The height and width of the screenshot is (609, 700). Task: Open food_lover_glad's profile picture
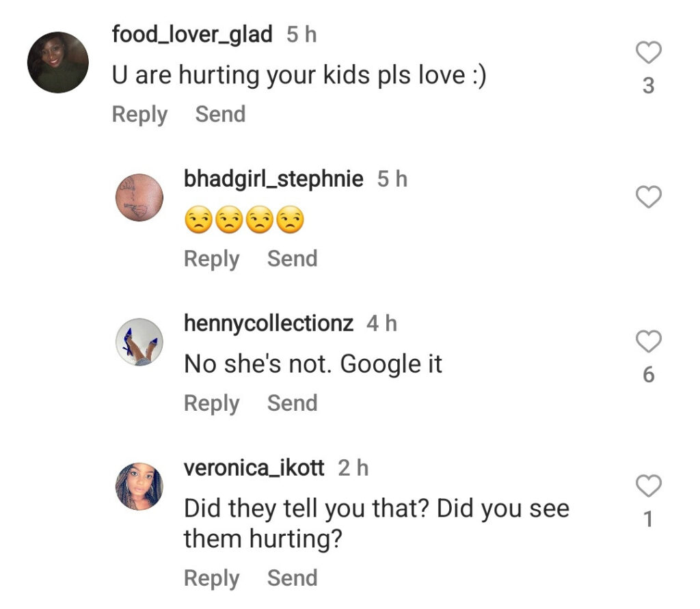pos(58,62)
